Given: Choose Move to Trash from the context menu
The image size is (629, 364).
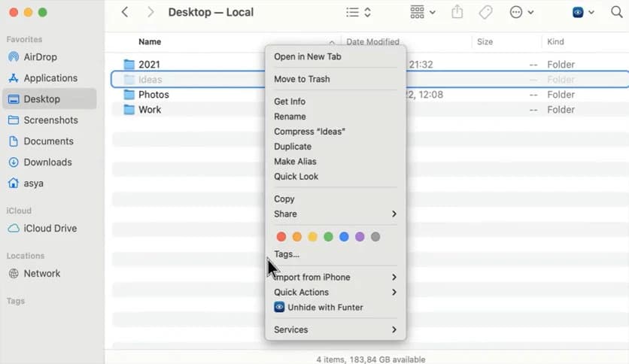Looking at the screenshot, I should 302,79.
